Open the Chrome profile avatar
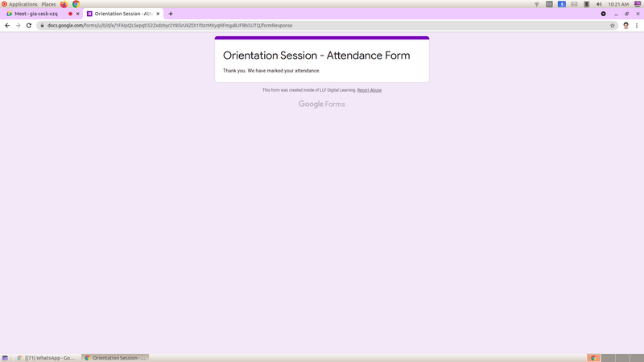Screen dimensions: 644x362 626,26
